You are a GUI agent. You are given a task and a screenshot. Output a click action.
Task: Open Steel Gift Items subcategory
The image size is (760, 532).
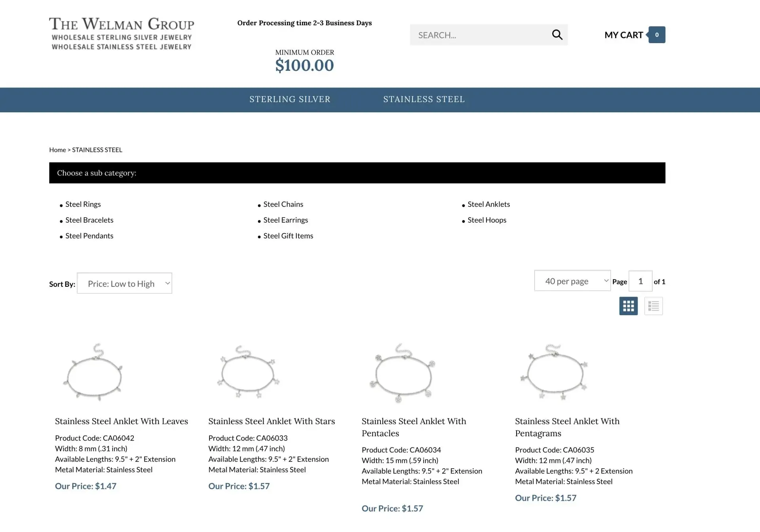(x=288, y=236)
